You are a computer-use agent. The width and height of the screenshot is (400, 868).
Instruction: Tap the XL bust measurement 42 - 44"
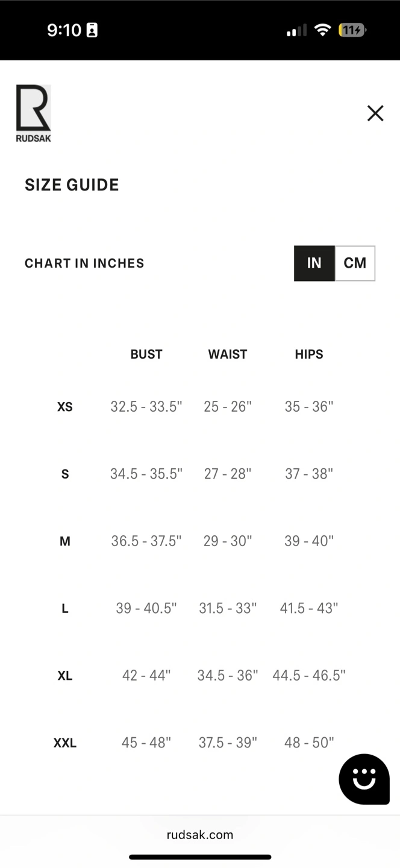click(x=146, y=676)
